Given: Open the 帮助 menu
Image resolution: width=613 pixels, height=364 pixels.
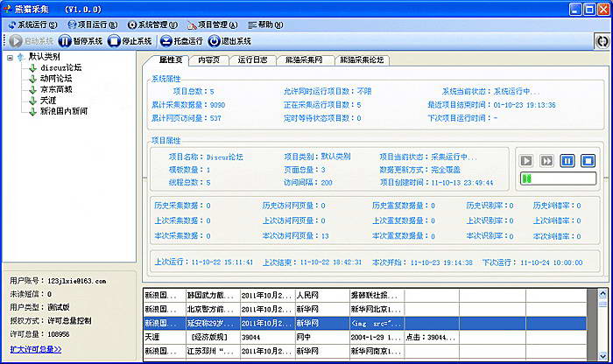Looking at the screenshot, I should click(x=266, y=25).
